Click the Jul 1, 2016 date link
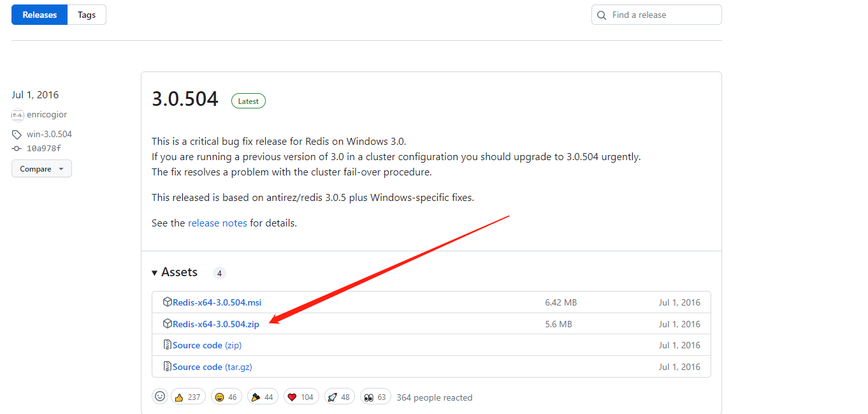 point(34,94)
